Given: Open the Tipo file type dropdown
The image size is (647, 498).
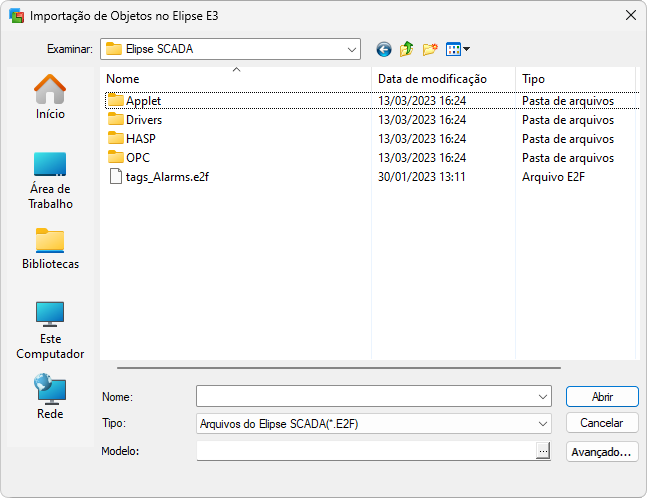Looking at the screenshot, I should pos(543,424).
